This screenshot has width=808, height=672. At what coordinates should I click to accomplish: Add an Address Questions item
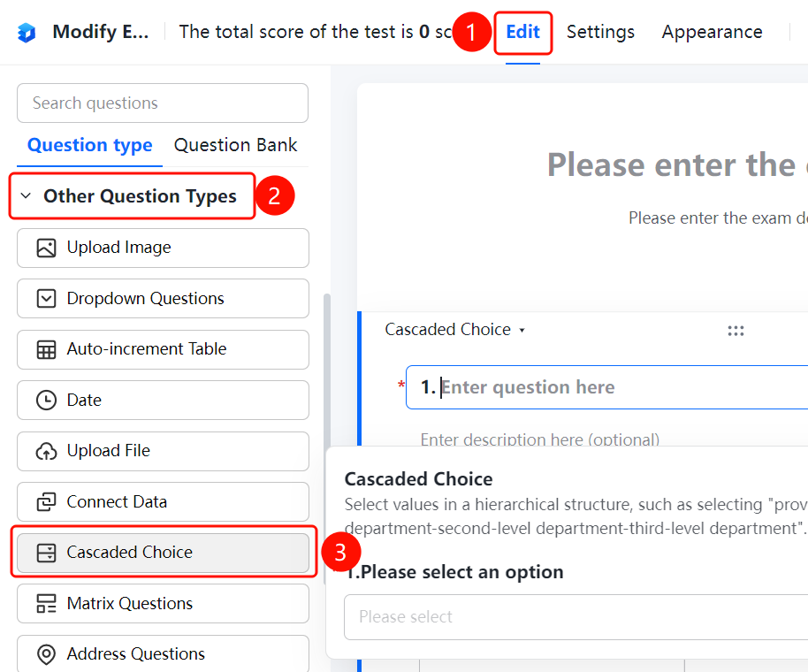coord(163,653)
